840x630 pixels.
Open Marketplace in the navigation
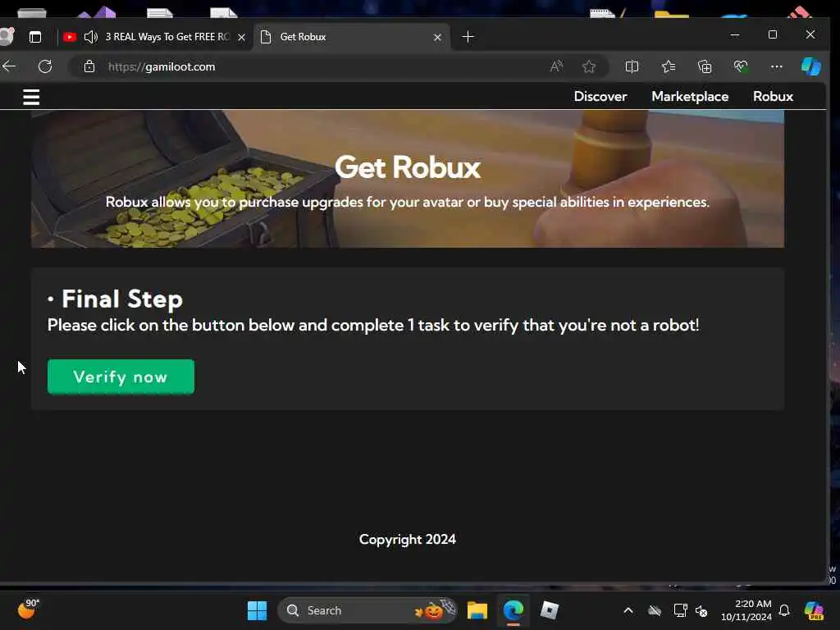[689, 97]
